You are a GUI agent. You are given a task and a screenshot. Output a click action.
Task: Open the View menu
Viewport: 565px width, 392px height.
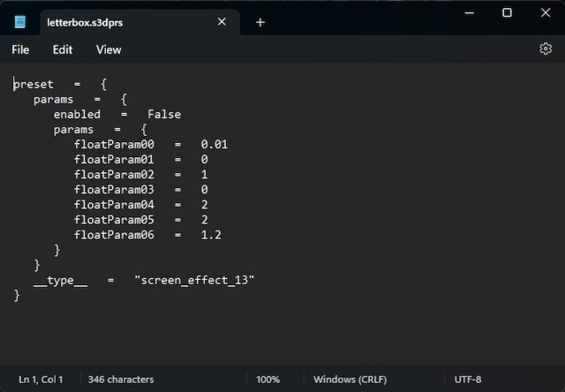(109, 50)
